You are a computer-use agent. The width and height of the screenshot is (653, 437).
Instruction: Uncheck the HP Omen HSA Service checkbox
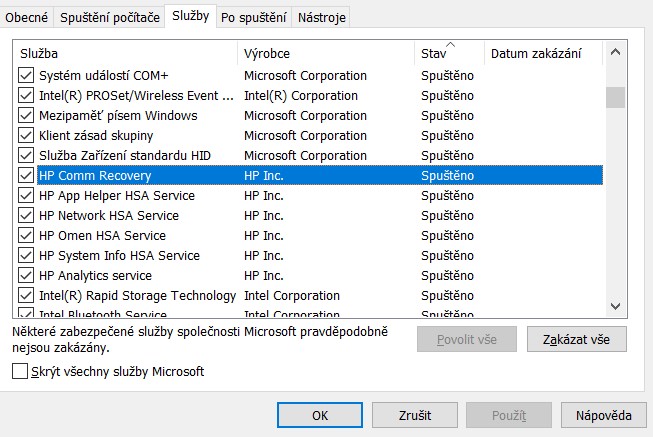point(26,236)
